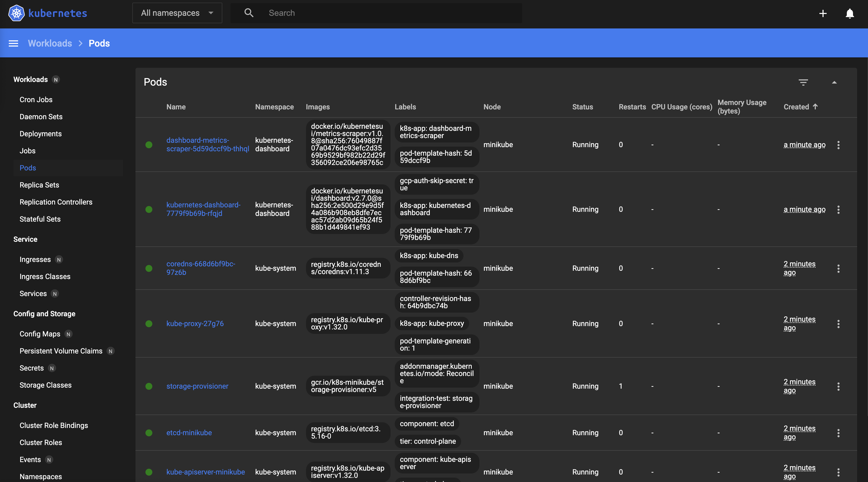The height and width of the screenshot is (482, 868).
Task: Click the search magnifier icon
Action: click(x=249, y=13)
